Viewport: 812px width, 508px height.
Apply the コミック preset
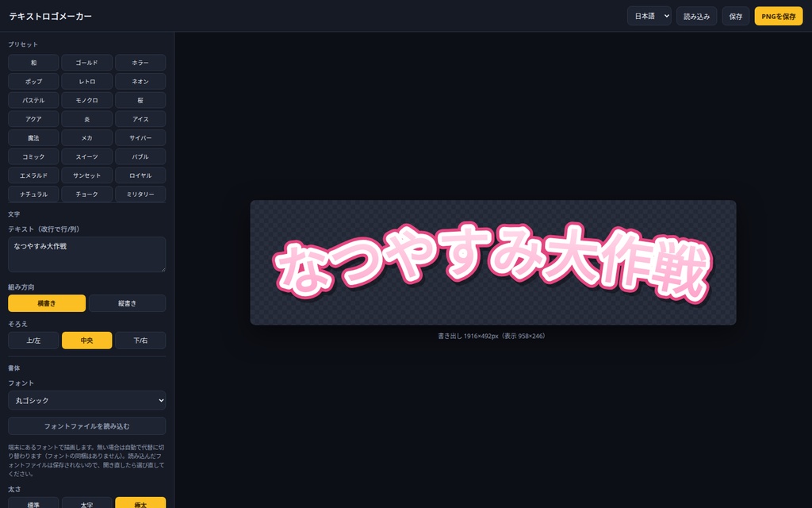(33, 156)
